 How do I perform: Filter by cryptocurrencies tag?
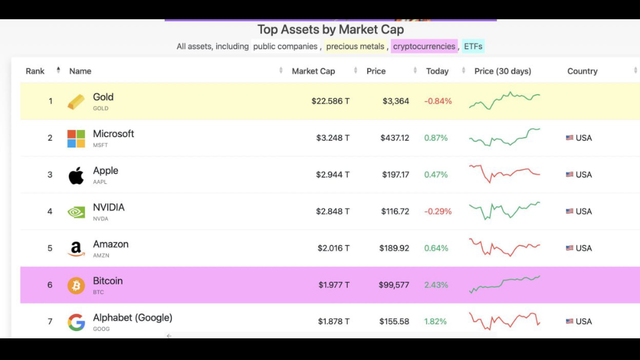click(x=424, y=46)
